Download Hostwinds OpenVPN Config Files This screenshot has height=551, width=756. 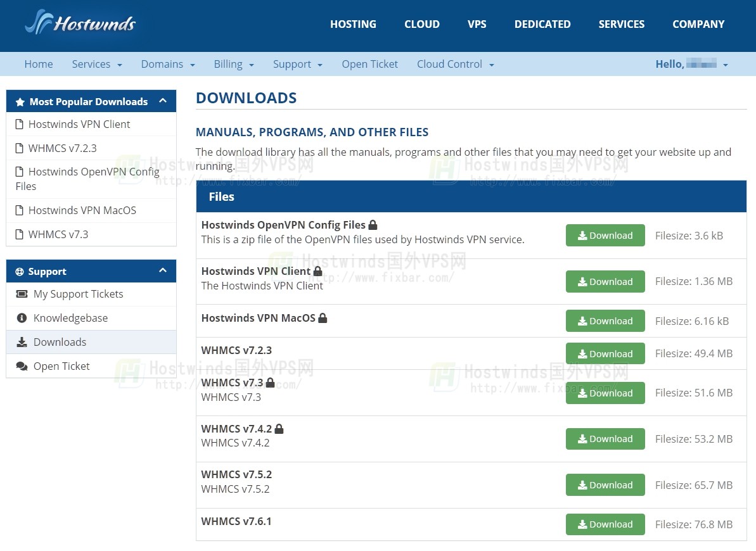click(x=605, y=235)
